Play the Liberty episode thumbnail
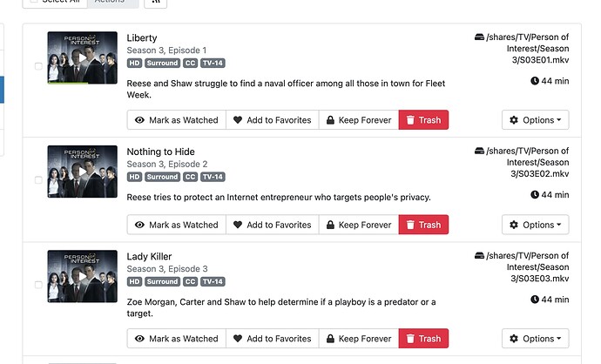This screenshot has height=364, width=601. point(82,57)
